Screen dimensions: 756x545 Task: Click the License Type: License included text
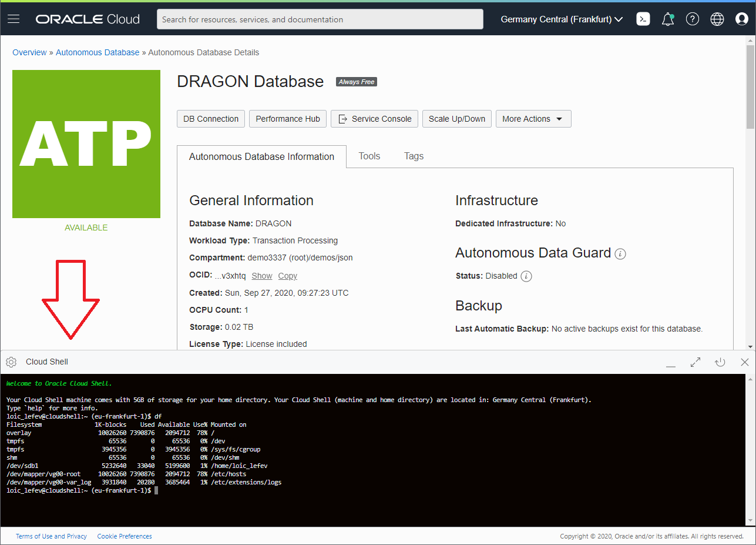(248, 344)
